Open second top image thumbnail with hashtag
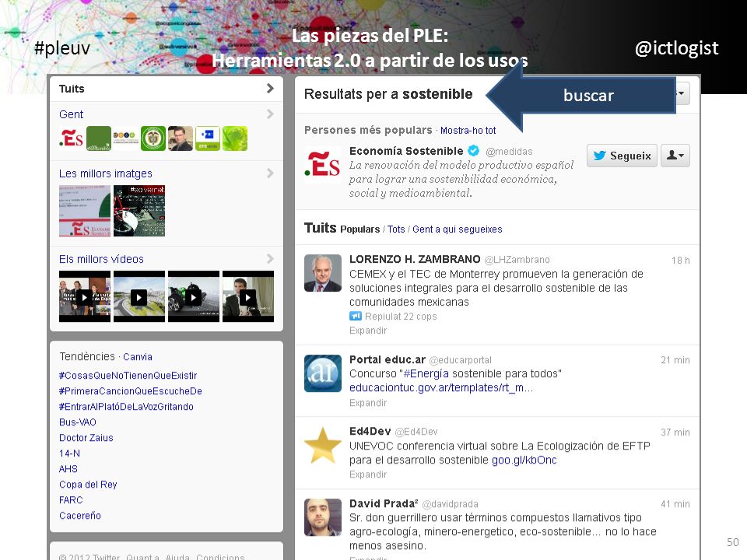This screenshot has width=747, height=560. pos(139,211)
